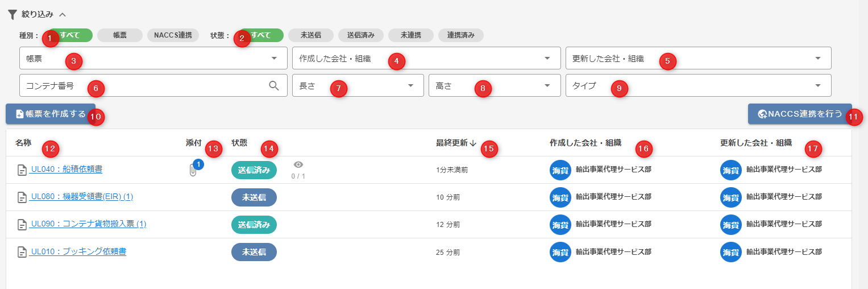
Task: Select the NACCS連携 type filter chip
Action: point(173,35)
